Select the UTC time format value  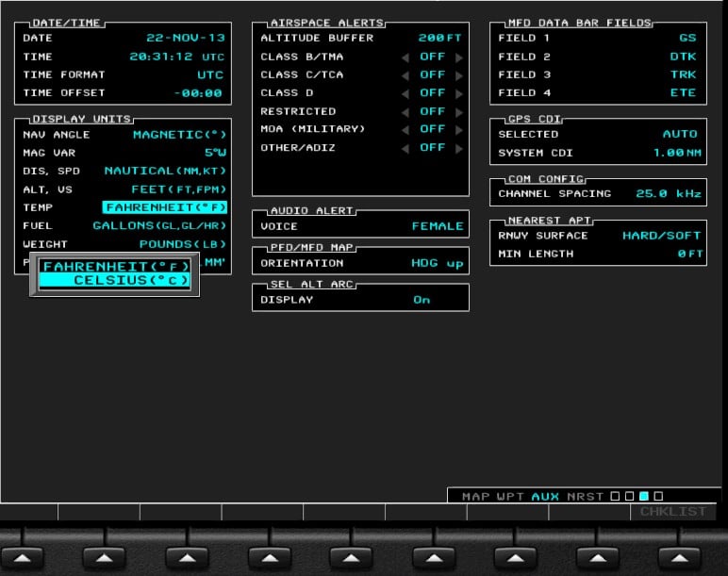(210, 74)
